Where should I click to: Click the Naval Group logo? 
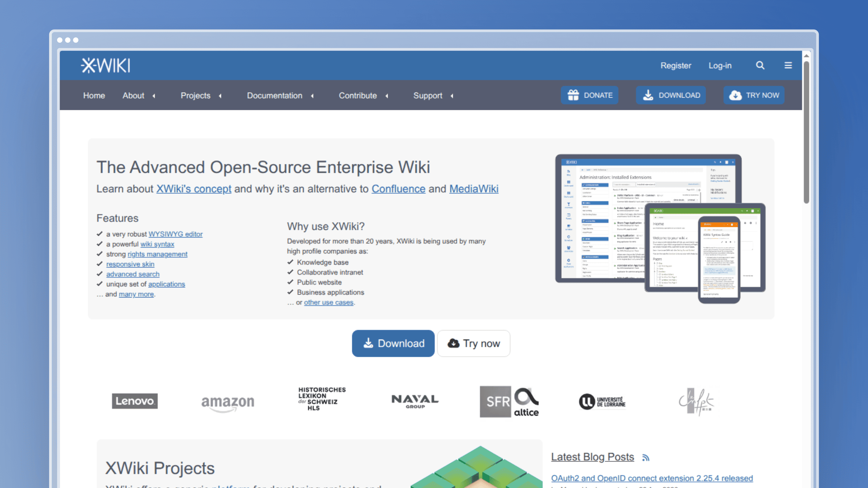(x=415, y=401)
